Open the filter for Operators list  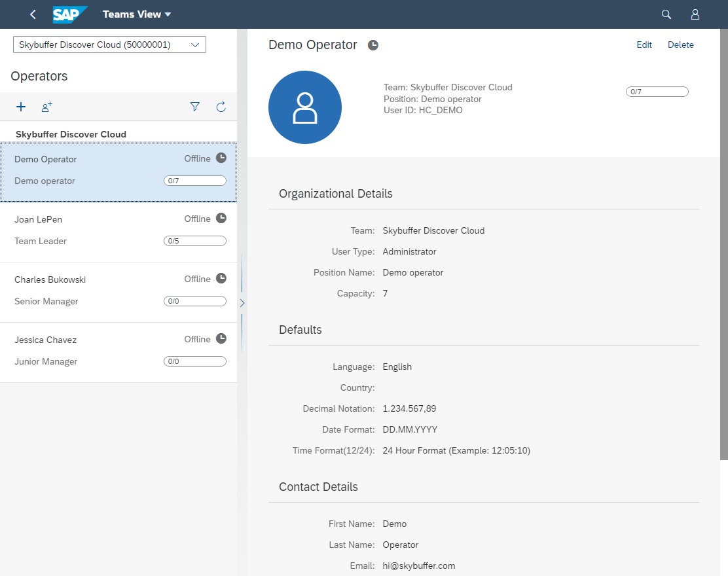coord(195,107)
